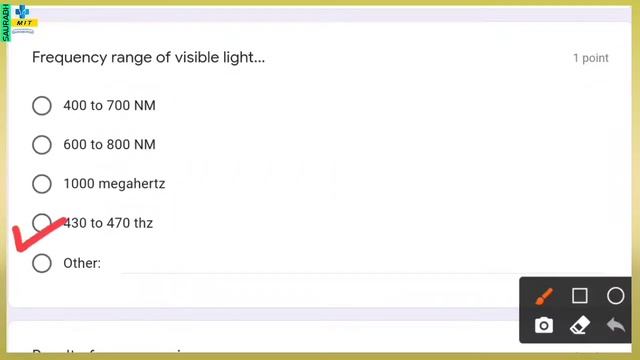
Task: Activate the eraser tool
Action: pos(580,325)
